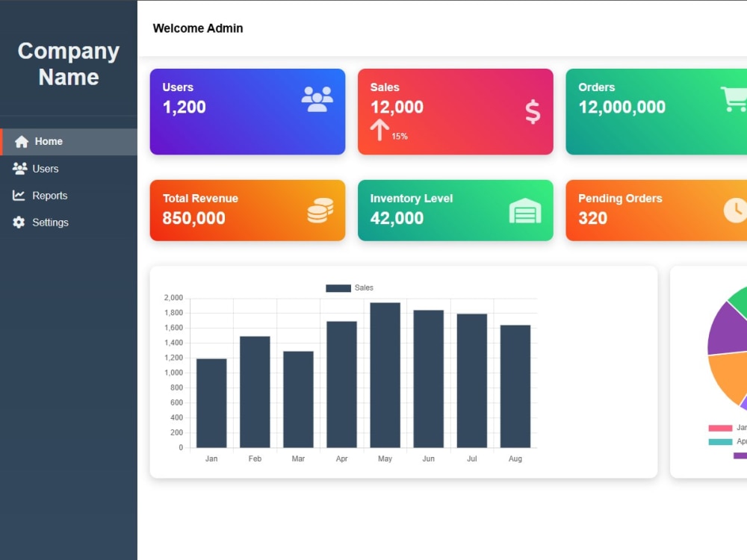Click the dollar sign icon on Sales card
The height and width of the screenshot is (560, 747).
click(x=533, y=113)
